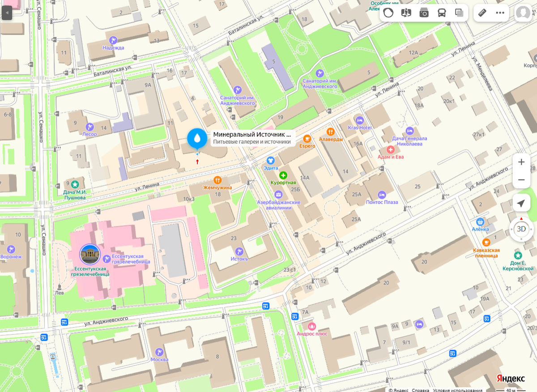This screenshot has width=537, height=392.
Task: Toggle 3D map tilt
Action: pos(521,229)
